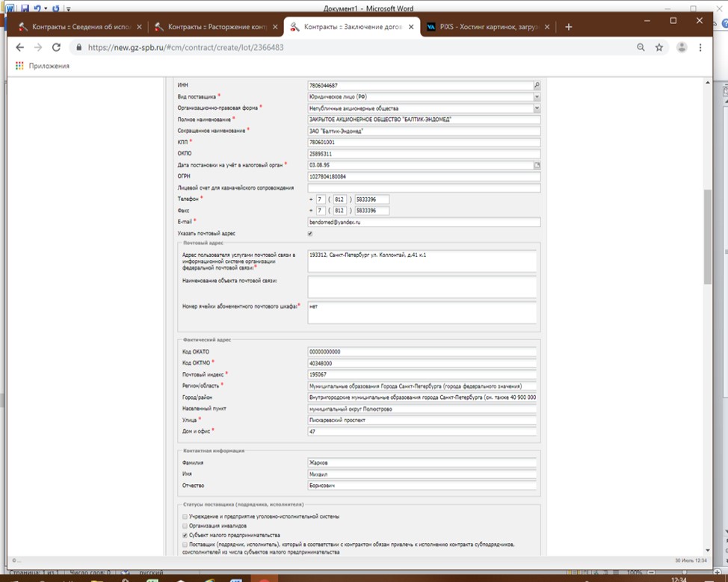The width and height of the screenshot is (728, 582).
Task: Click the browser forward arrow
Action: click(38, 47)
